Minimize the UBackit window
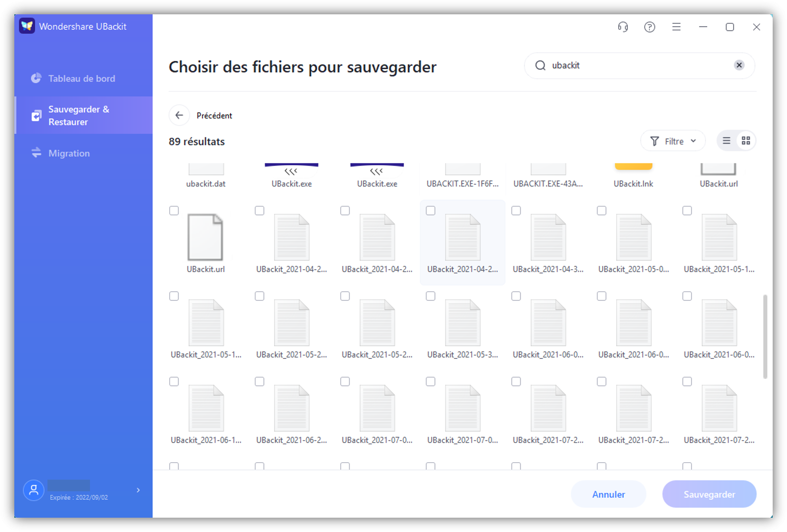 click(703, 27)
